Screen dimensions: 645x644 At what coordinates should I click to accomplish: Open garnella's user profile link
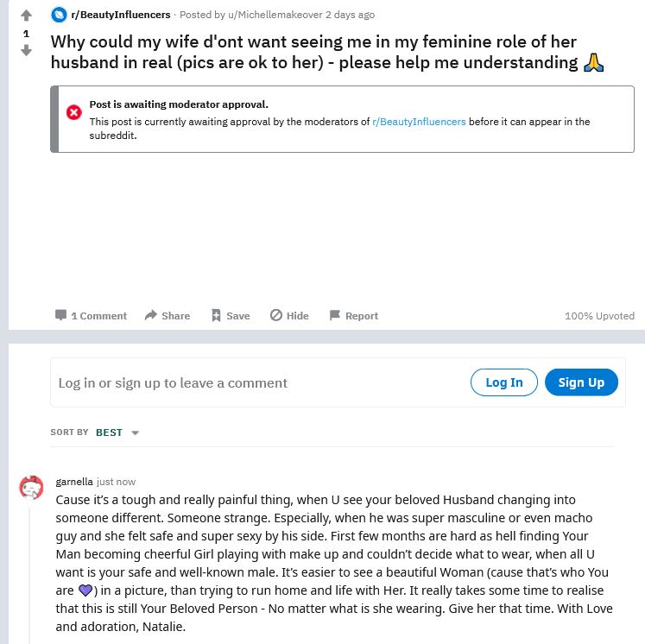click(74, 482)
